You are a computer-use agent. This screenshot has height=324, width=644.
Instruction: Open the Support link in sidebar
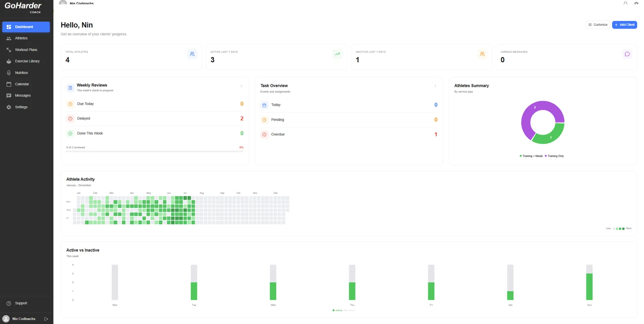26,303
